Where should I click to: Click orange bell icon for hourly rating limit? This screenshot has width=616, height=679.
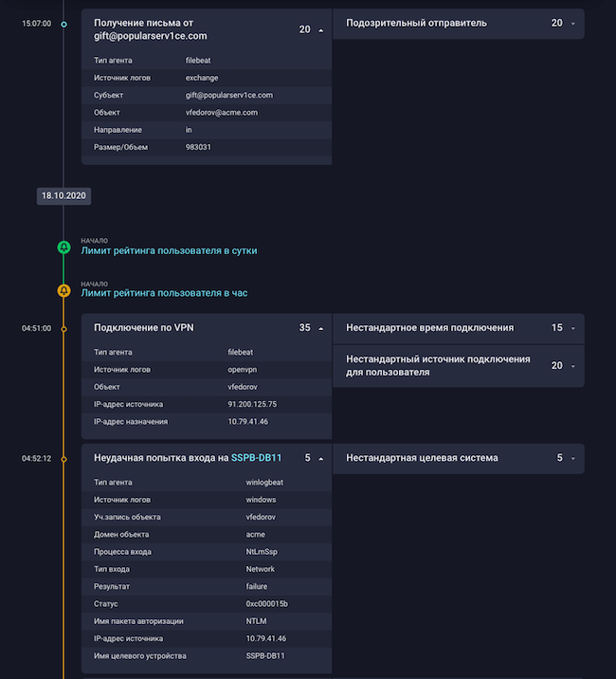tap(63, 290)
